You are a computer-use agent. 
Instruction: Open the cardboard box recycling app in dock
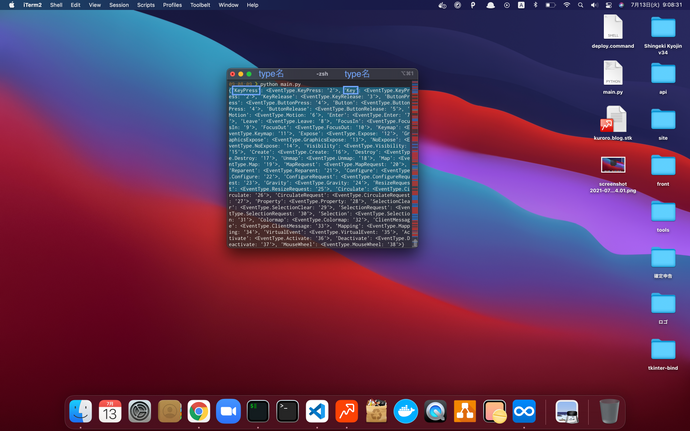376,411
